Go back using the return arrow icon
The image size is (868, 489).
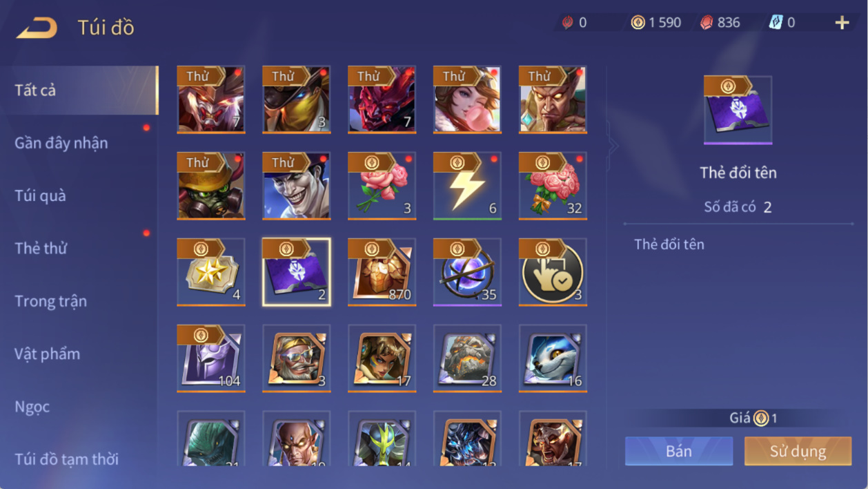[x=37, y=28]
